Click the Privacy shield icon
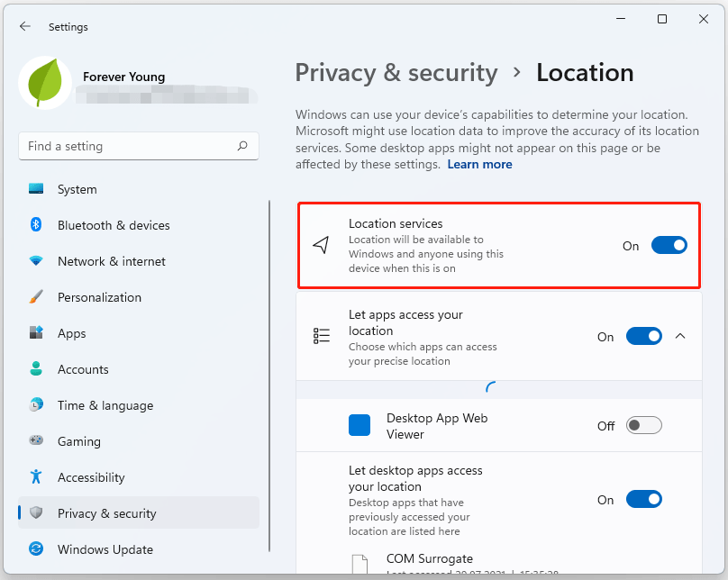 pos(36,512)
